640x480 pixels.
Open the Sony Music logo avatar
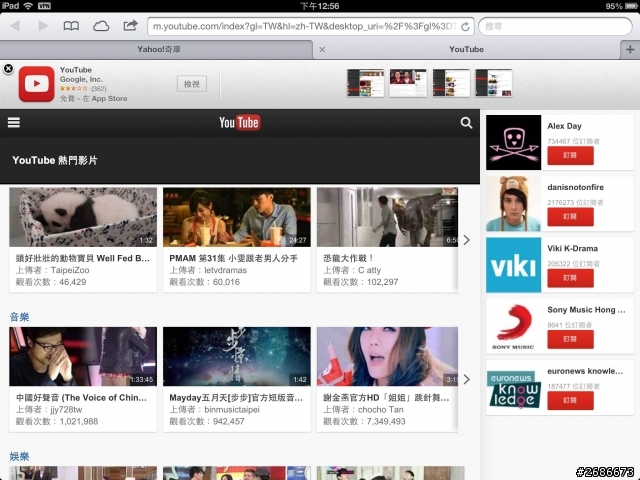[x=513, y=326]
